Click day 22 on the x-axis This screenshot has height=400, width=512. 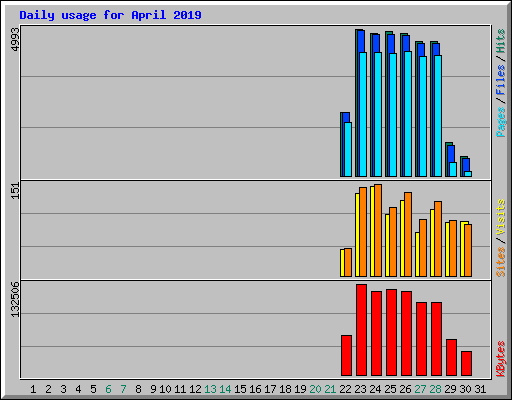tap(345, 389)
